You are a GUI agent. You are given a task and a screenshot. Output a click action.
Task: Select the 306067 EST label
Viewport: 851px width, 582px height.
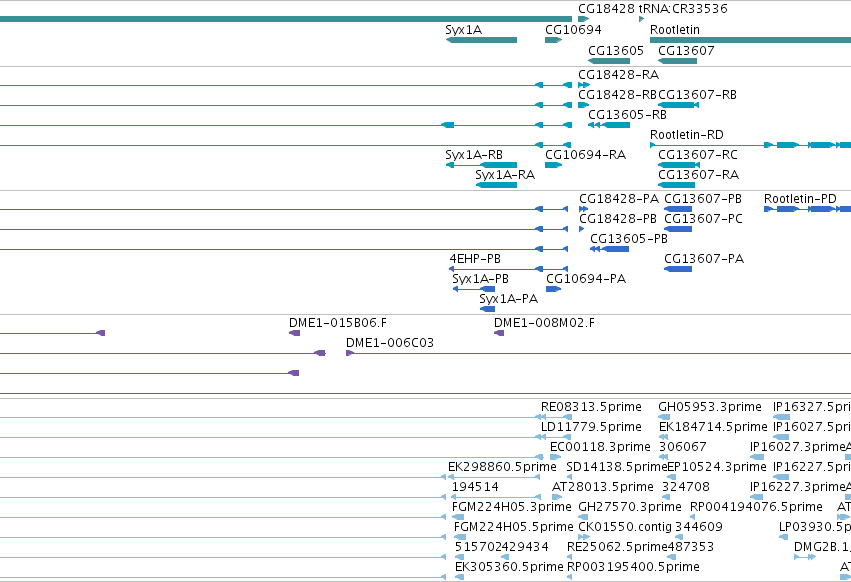(683, 447)
